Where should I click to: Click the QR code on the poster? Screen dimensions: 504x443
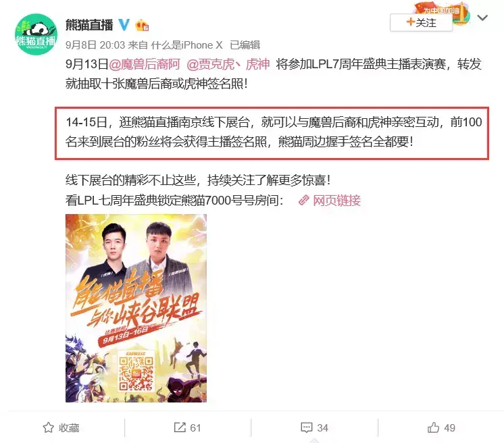[136, 373]
